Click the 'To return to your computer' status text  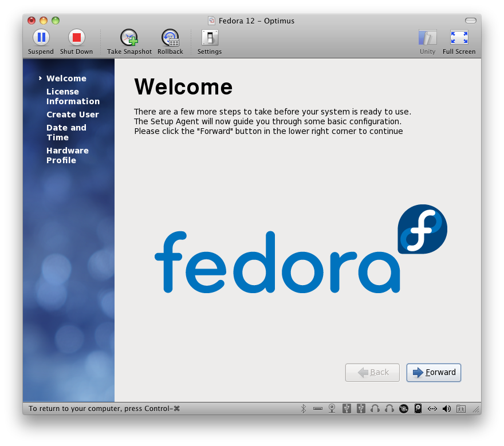[x=104, y=408]
